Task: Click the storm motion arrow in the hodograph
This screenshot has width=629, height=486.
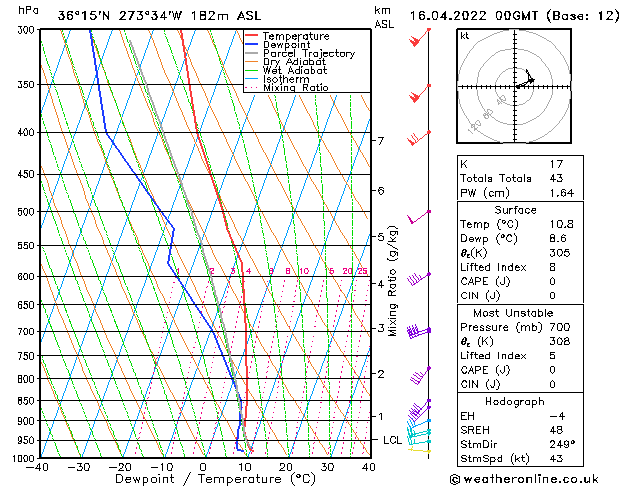Action: click(x=526, y=83)
